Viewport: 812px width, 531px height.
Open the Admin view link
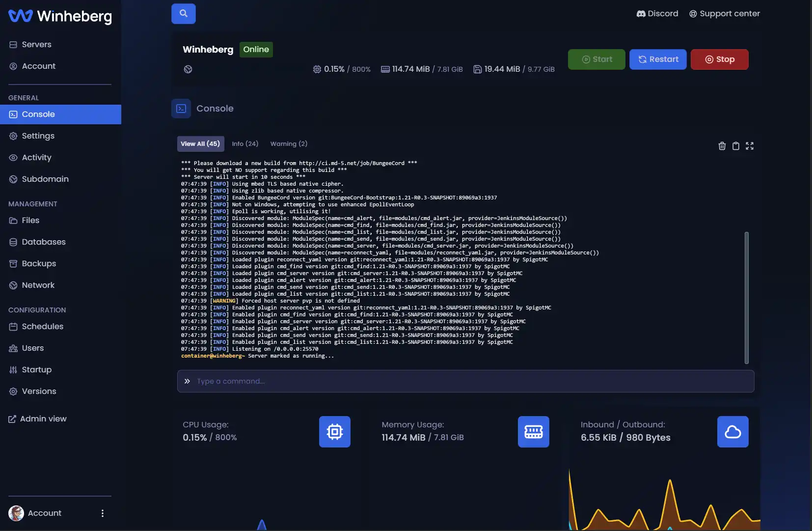pos(37,419)
